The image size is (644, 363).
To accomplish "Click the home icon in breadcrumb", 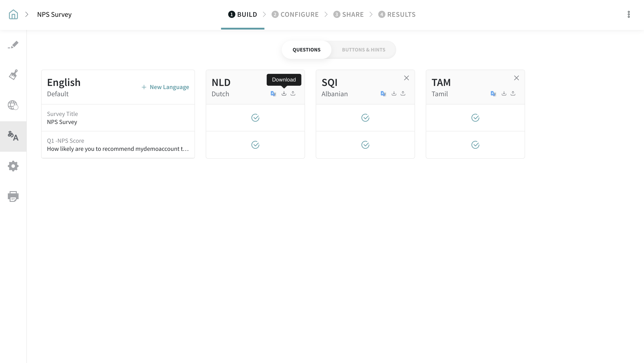I will pos(13,15).
